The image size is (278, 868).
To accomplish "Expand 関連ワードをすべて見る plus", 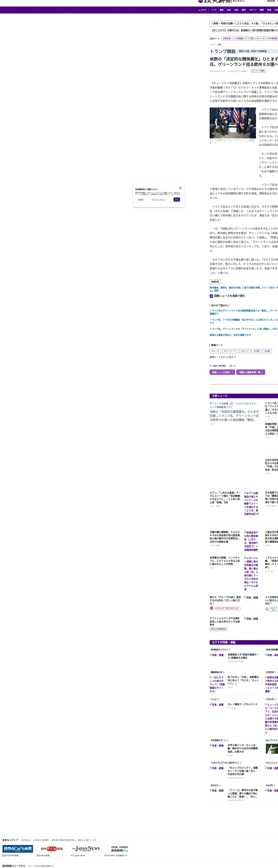I will 235,357.
